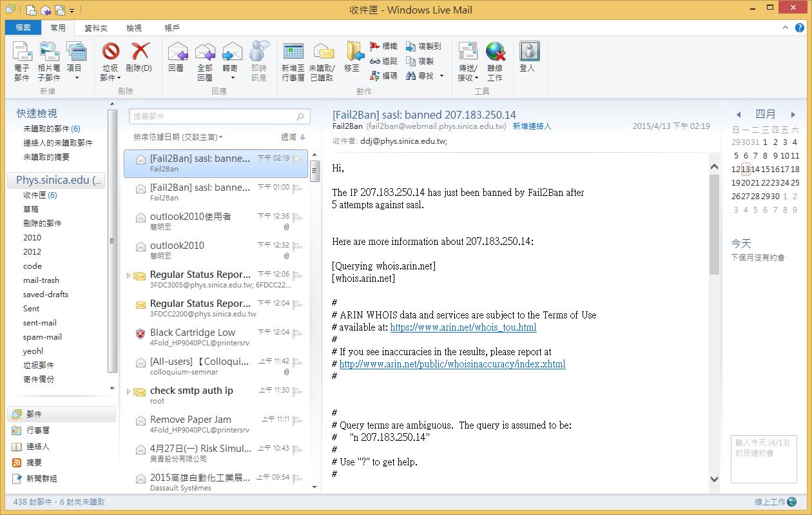Watch the conversation (追蹤)
Screen dimensions: 812x515
(383, 61)
